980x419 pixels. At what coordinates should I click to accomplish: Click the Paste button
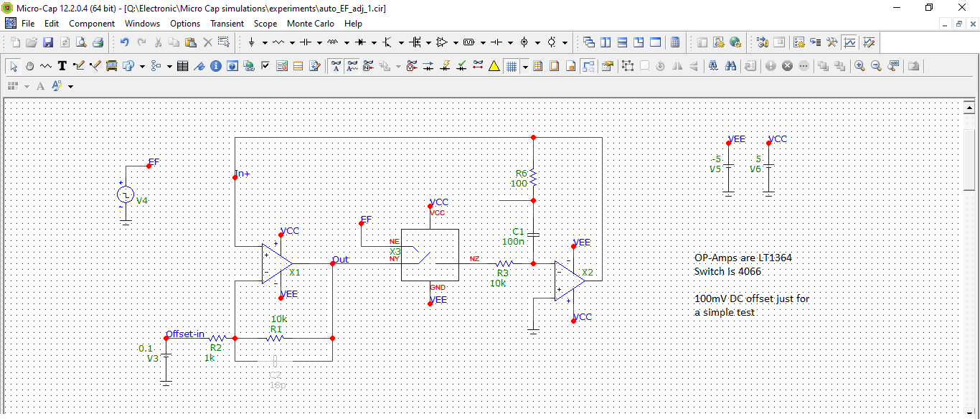[x=192, y=42]
